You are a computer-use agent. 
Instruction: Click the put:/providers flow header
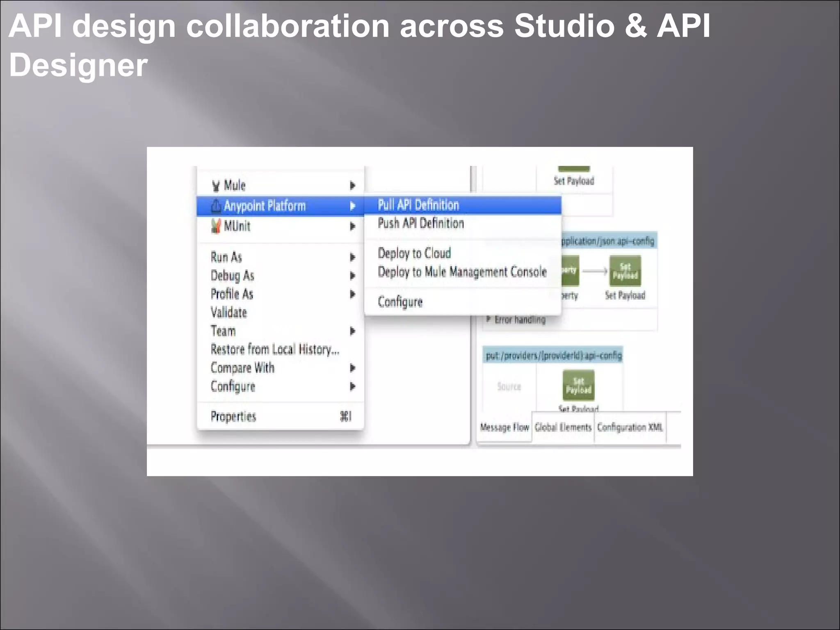[x=553, y=355]
